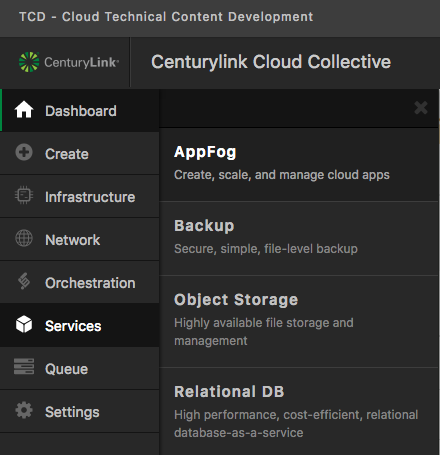
Task: Select Object Storage from the services list
Action: pos(299,322)
